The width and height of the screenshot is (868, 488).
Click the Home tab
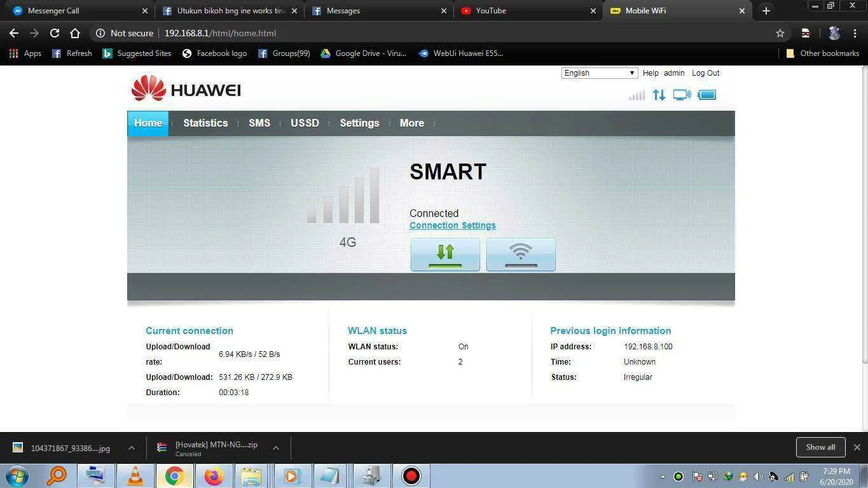[148, 123]
